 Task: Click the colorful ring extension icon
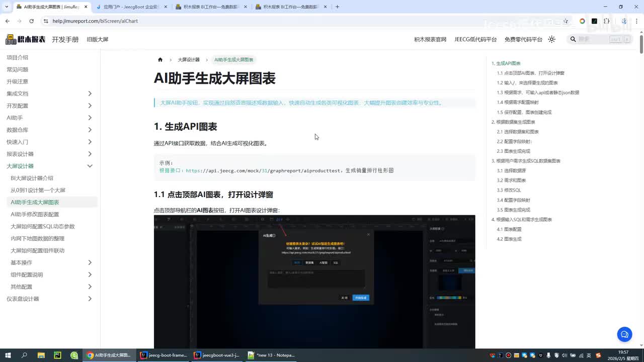582,21
